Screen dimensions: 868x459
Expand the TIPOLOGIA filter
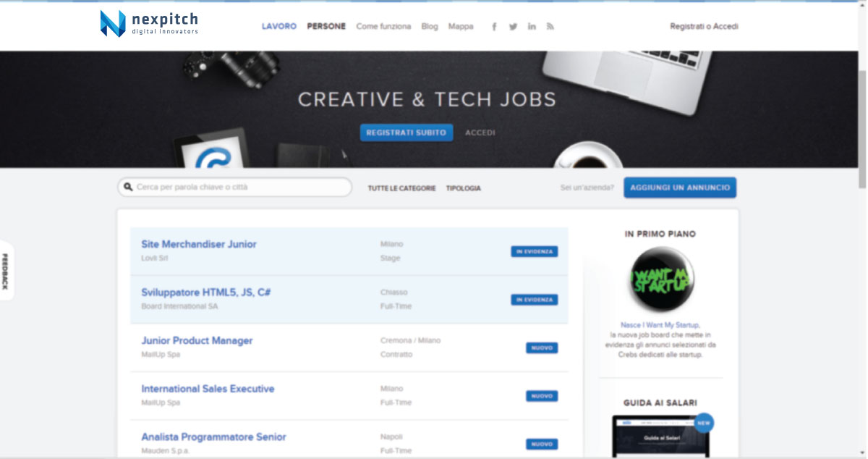pos(463,188)
